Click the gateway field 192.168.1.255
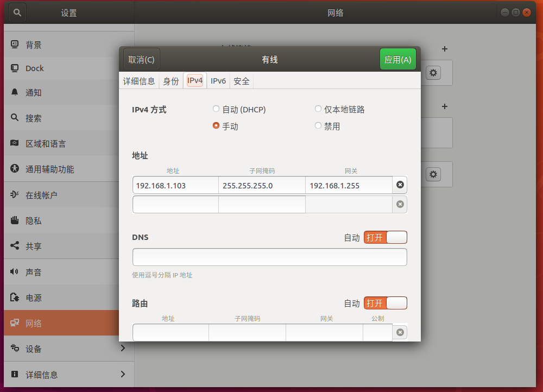Image resolution: width=543 pixels, height=392 pixels. pos(349,185)
